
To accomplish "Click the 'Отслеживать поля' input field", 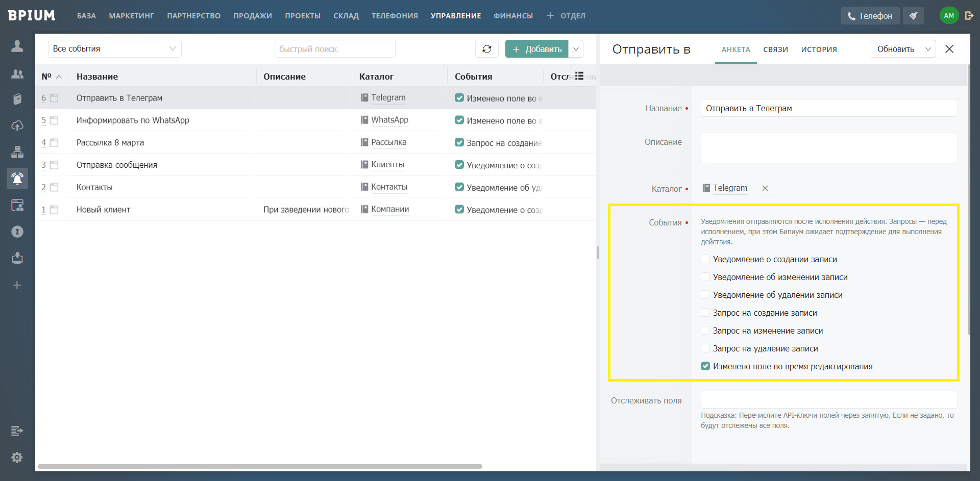I will [829, 400].
